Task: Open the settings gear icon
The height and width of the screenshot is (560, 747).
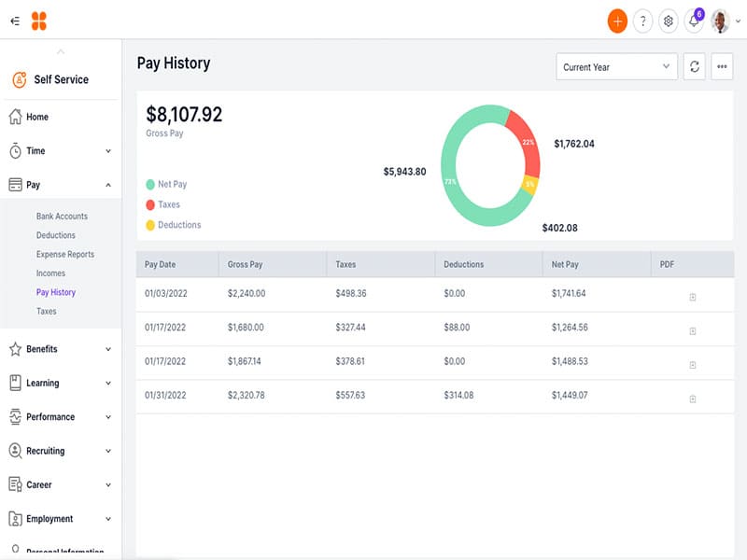Action: click(669, 21)
